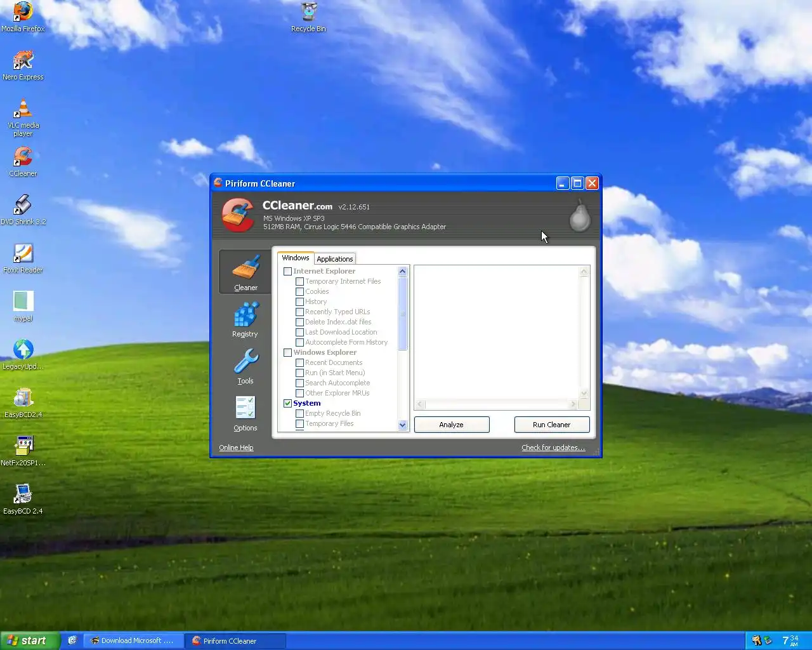Enable Recent Documents checkbox

tap(299, 362)
